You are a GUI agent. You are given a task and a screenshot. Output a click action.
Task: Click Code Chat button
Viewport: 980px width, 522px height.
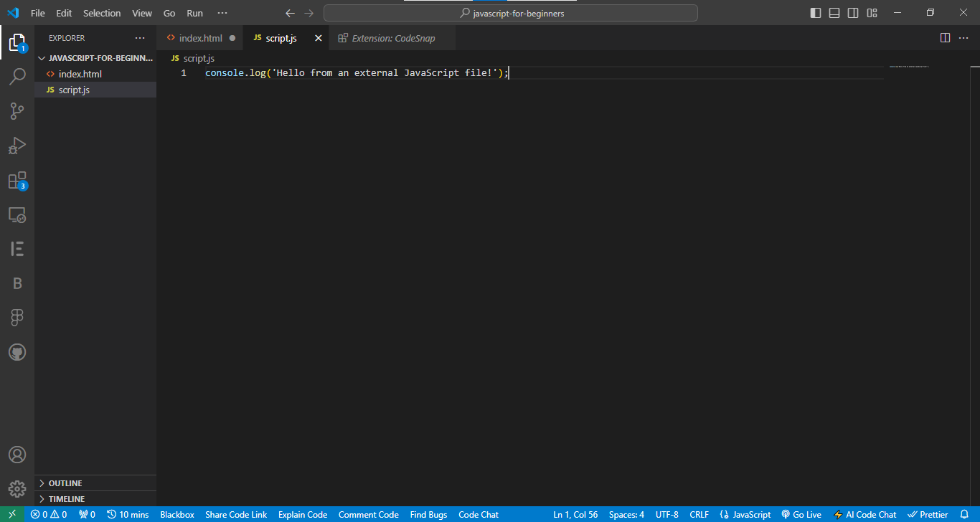[479, 514]
